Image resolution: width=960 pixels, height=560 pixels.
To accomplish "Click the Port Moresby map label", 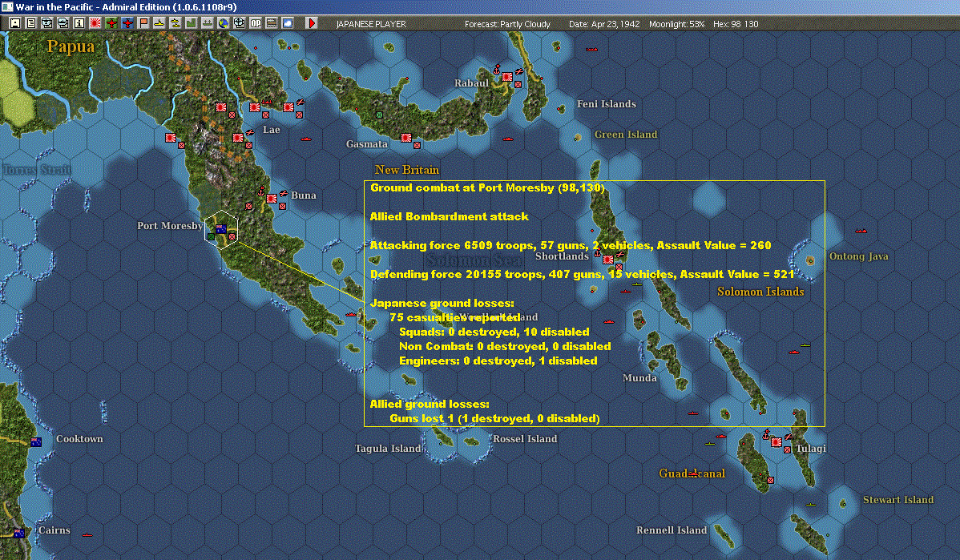I will tap(170, 226).
